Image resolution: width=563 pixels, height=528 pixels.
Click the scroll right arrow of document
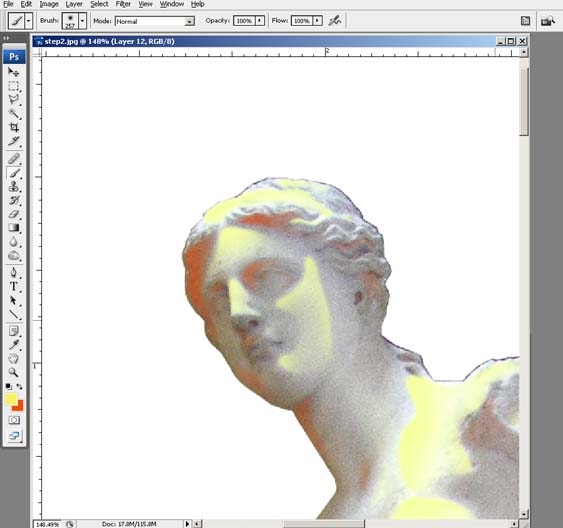(x=514, y=524)
